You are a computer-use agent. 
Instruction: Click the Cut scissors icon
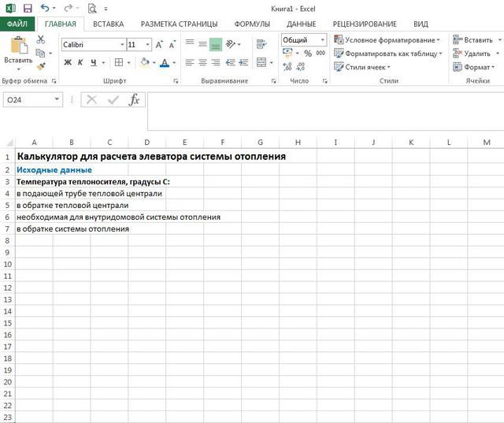click(40, 39)
